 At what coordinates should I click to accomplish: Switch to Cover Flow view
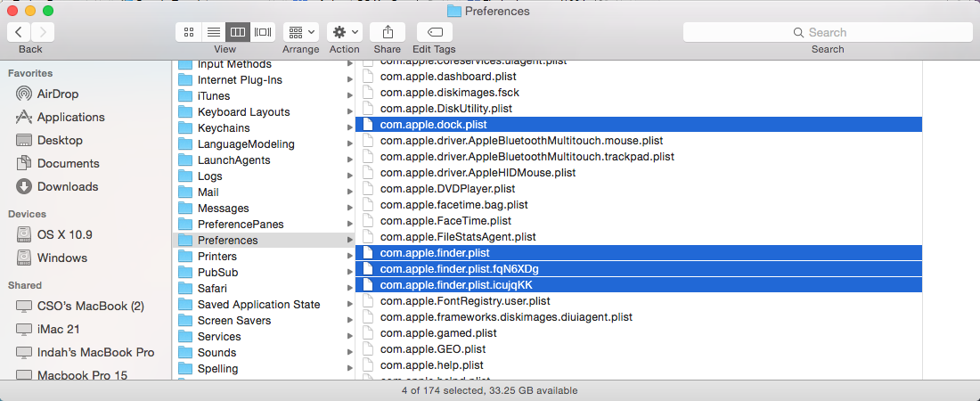tap(263, 32)
